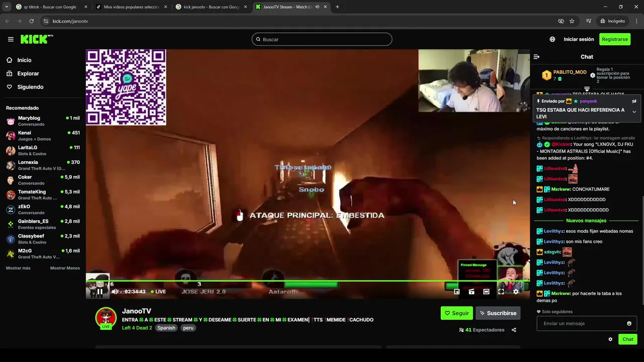
Task: Click the Incógnito profile indicator
Action: coord(612,21)
